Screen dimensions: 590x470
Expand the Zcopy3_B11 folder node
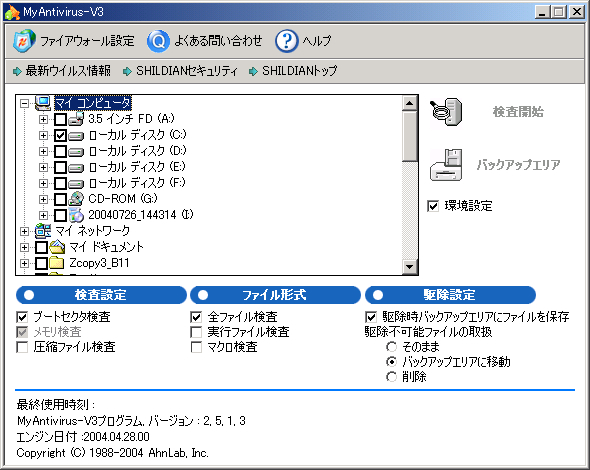[24, 263]
